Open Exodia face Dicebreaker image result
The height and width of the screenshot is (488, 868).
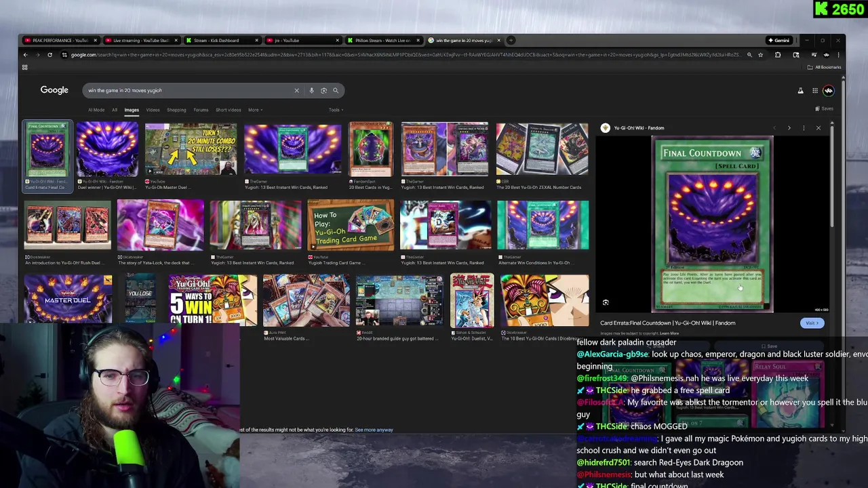coord(545,300)
